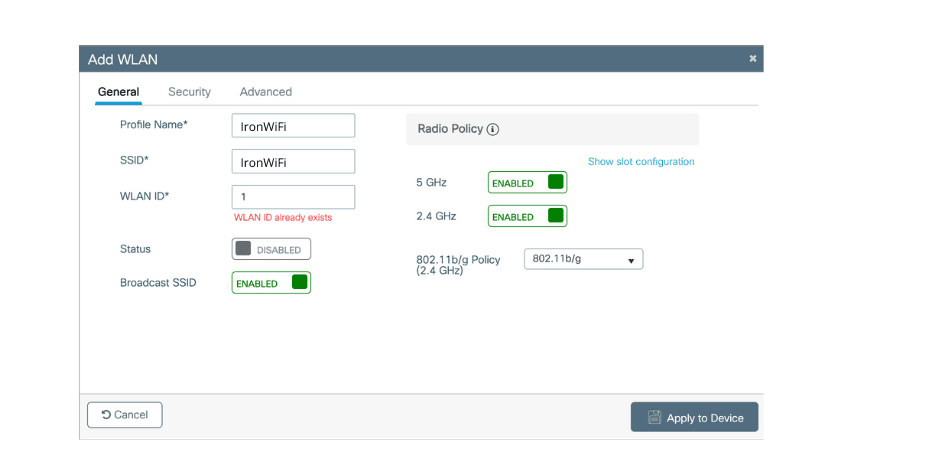Go to the Advanced tab
Screen dimensions: 940x475
[265, 92]
